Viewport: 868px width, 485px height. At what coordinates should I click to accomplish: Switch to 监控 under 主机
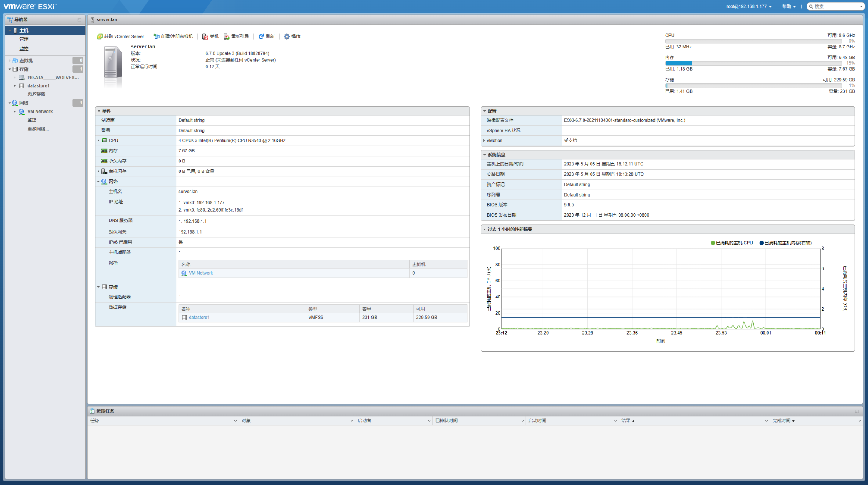[x=24, y=48]
